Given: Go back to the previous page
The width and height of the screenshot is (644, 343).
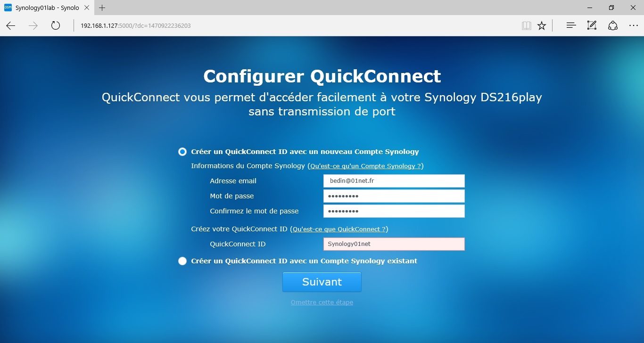Looking at the screenshot, I should point(11,25).
